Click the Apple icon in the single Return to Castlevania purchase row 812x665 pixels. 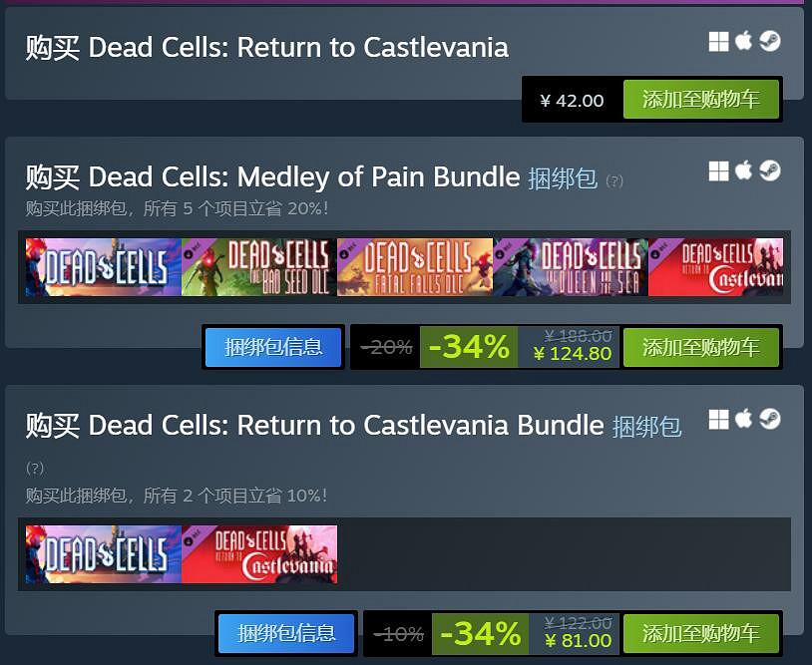(743, 41)
